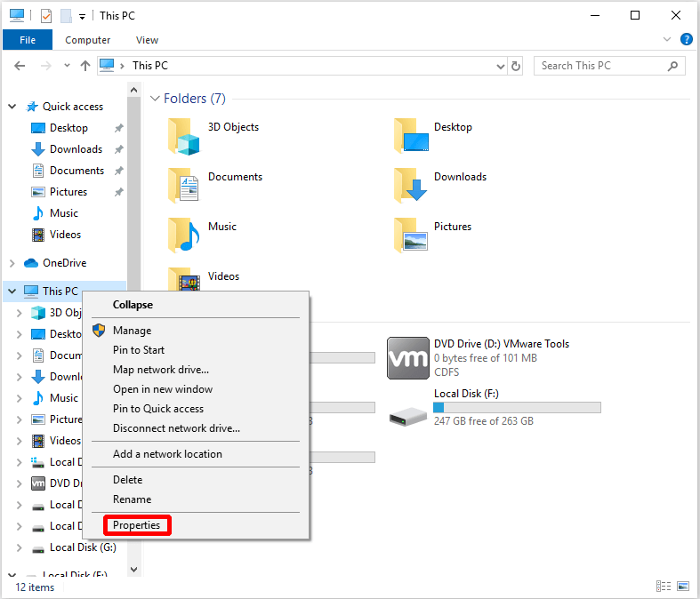Open the Help question mark icon

686,39
